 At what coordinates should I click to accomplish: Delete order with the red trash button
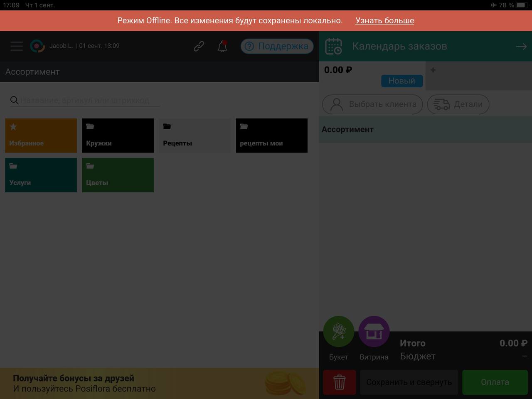(x=340, y=382)
